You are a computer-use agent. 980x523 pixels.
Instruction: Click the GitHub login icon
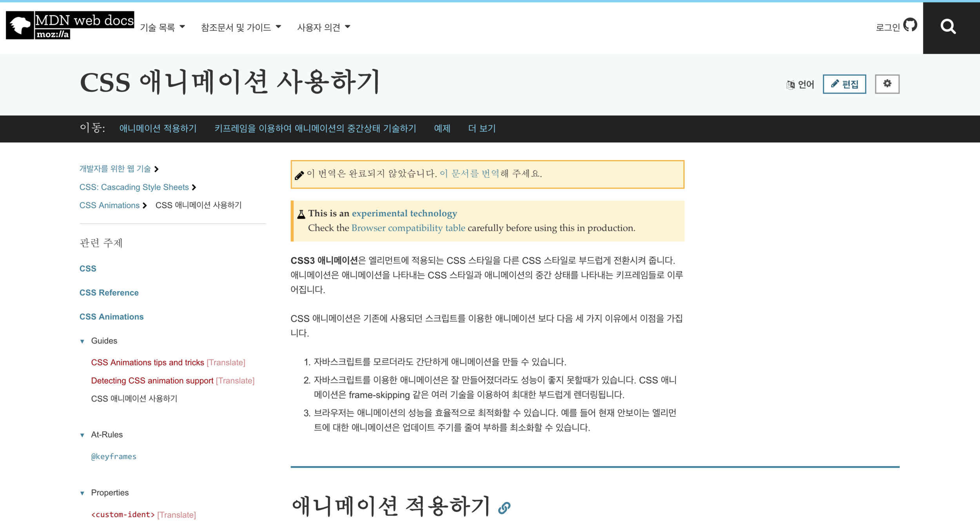tap(910, 25)
